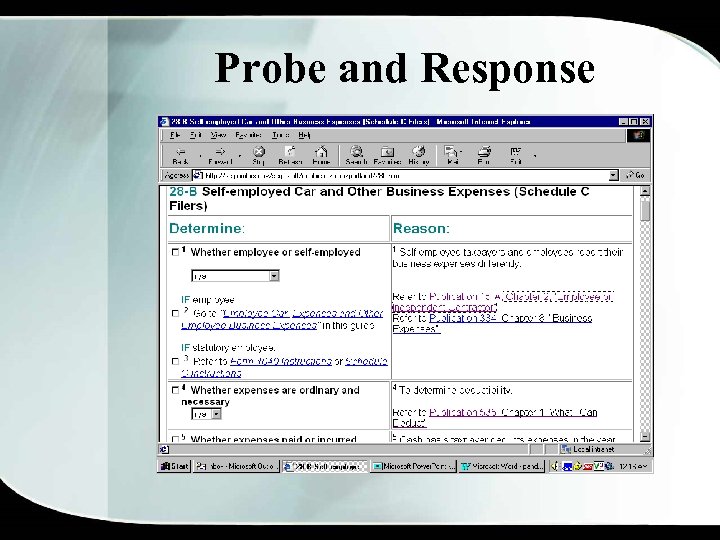Click the page icon in the address bar
720x540 pixels.
click(197, 175)
